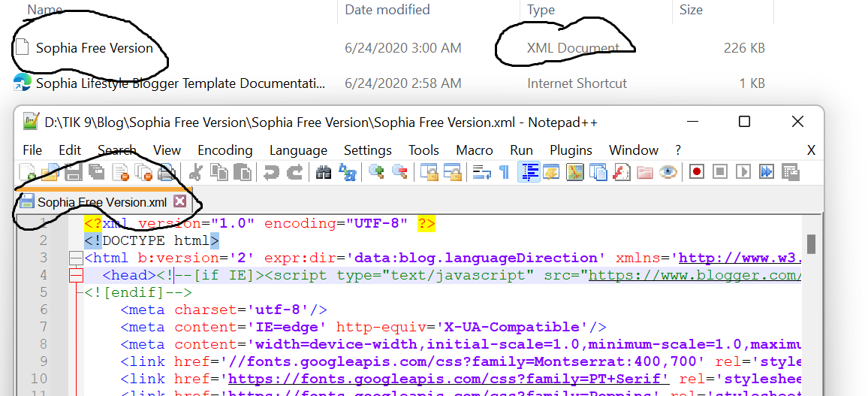Sort Explorer files by Date modified
This screenshot has width=868, height=396.
pos(387,10)
